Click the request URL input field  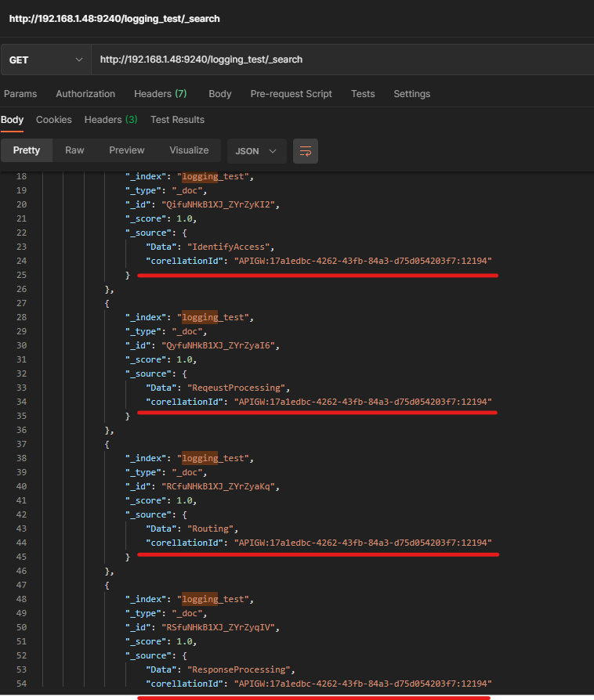341,60
